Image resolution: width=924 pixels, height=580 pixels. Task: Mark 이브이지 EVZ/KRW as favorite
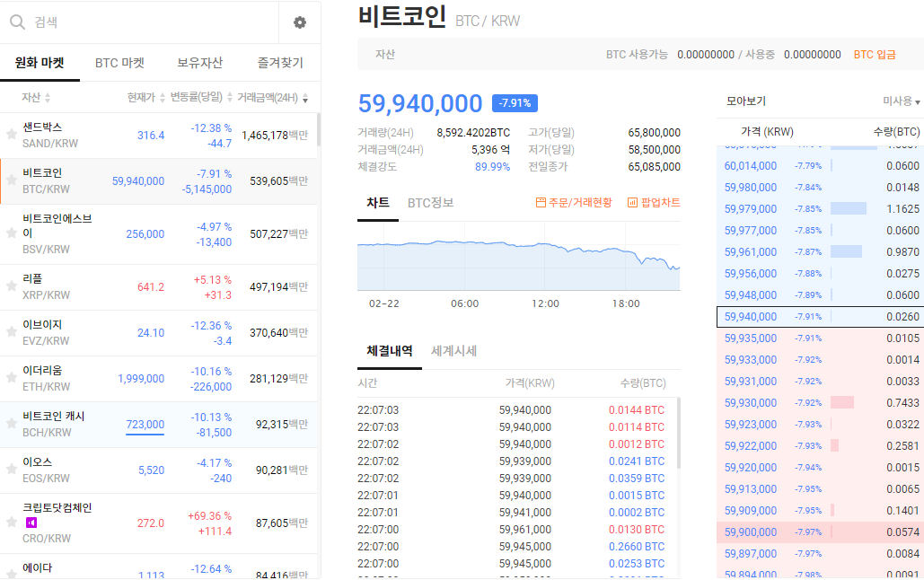(x=11, y=332)
